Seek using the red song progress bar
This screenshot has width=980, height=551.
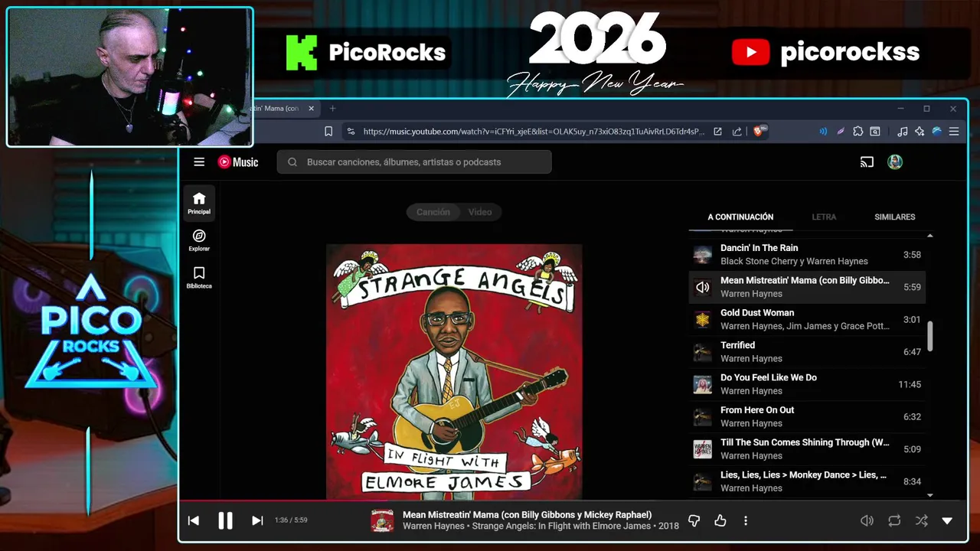click(573, 502)
